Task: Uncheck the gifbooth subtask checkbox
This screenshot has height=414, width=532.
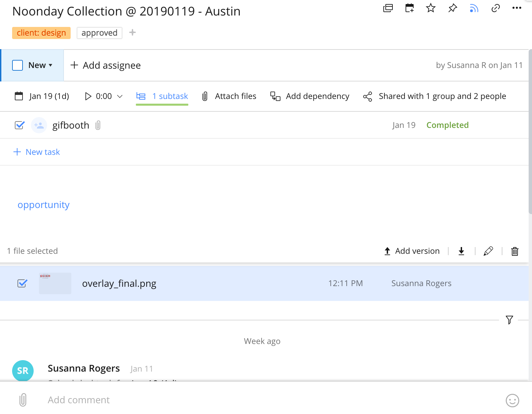Action: click(20, 125)
